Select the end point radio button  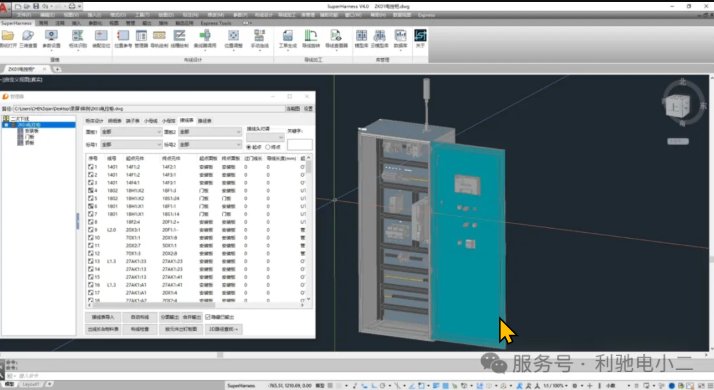point(268,147)
